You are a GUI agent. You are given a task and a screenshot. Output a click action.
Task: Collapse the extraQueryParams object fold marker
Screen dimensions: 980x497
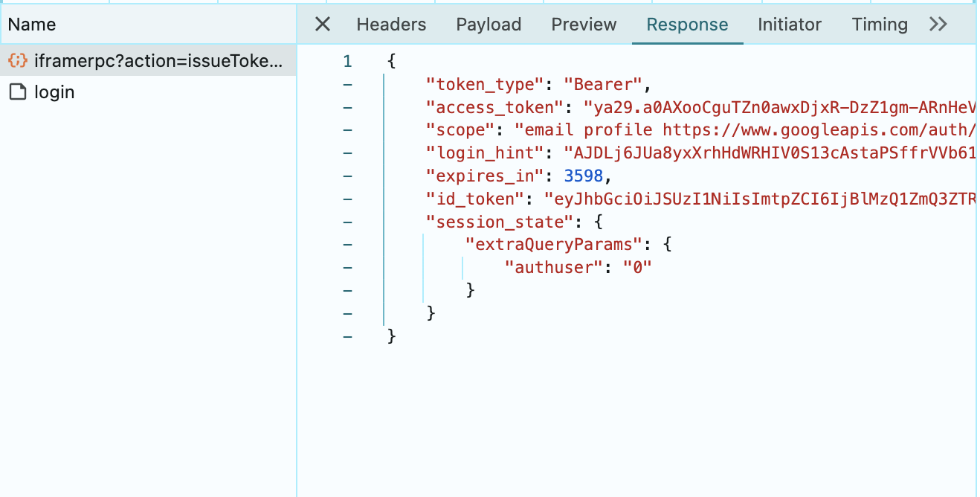tap(347, 244)
